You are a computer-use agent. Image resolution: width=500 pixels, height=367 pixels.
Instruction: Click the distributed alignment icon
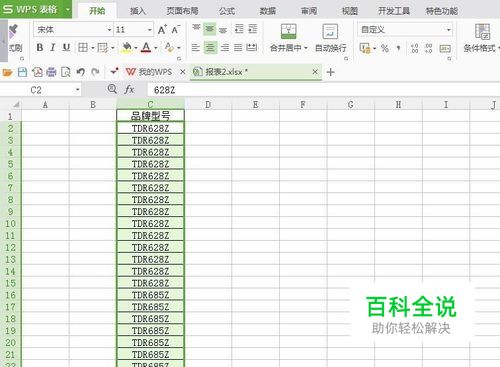(x=252, y=48)
